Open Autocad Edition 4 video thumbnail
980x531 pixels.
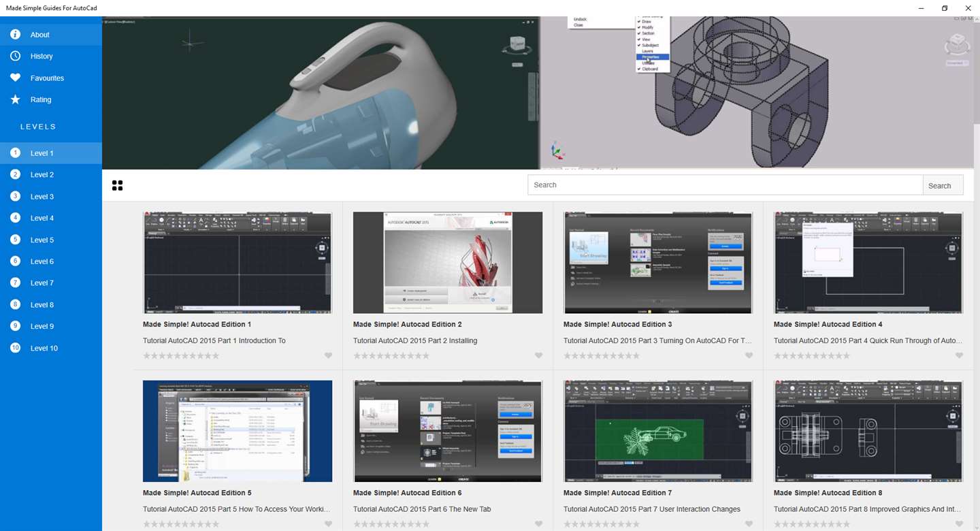pyautogui.click(x=868, y=263)
